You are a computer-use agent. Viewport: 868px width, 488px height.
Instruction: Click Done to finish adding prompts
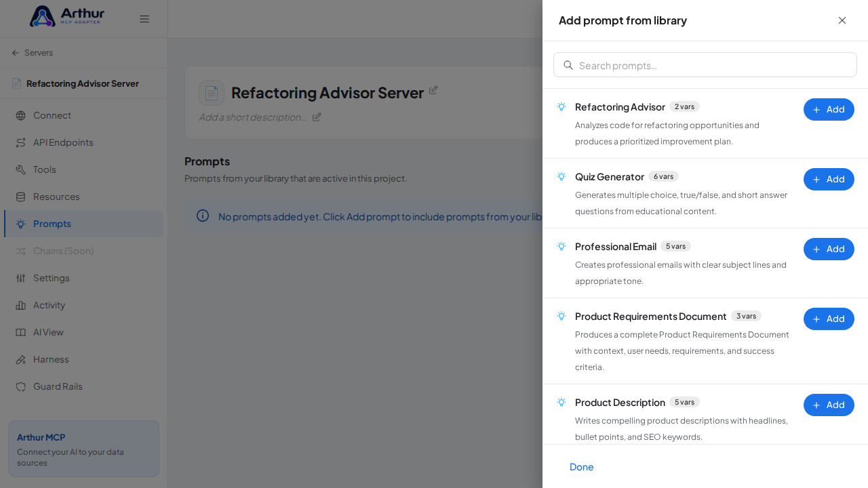pyautogui.click(x=581, y=466)
